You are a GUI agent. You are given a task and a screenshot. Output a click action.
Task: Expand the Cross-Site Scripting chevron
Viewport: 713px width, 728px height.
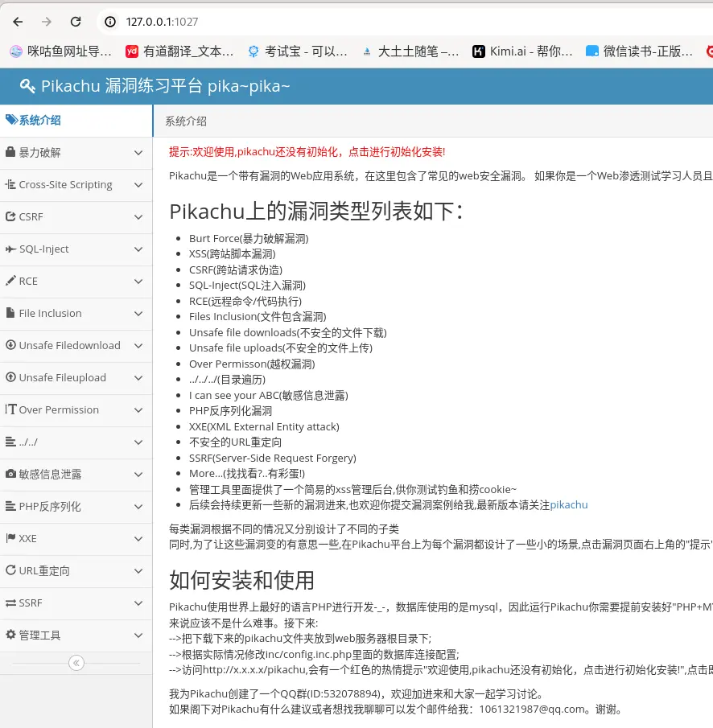[138, 185]
